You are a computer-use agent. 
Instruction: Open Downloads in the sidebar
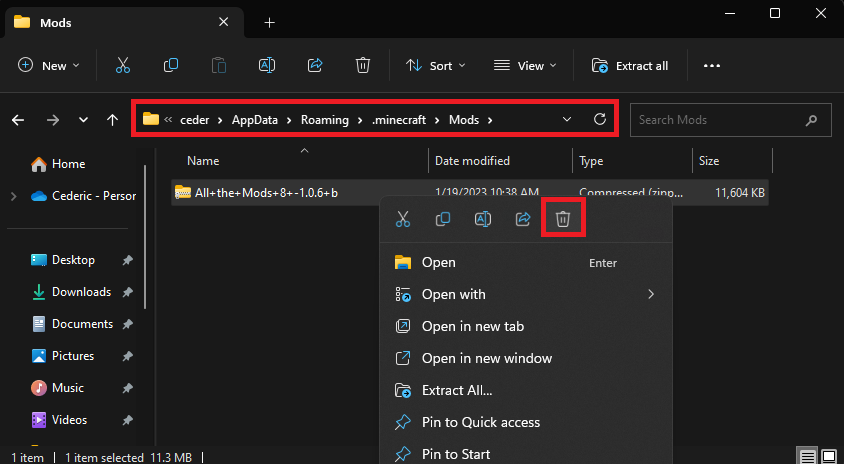coord(81,292)
